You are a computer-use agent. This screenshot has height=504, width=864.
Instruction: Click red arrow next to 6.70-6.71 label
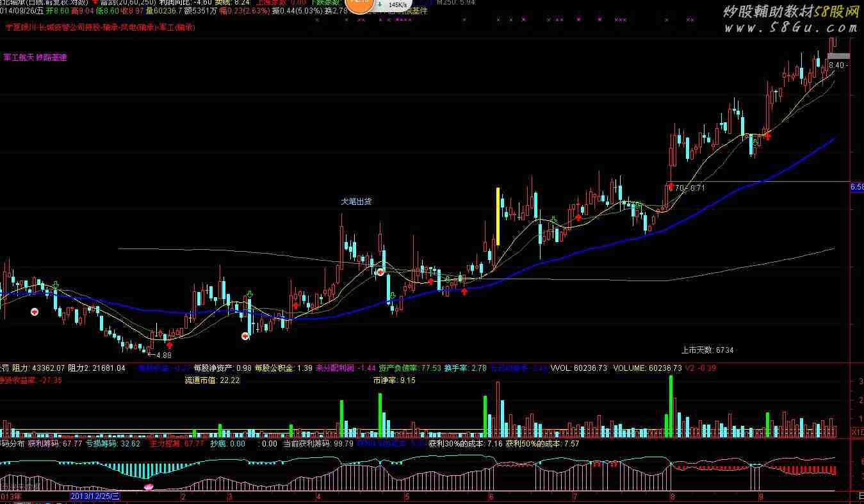pyautogui.click(x=671, y=186)
